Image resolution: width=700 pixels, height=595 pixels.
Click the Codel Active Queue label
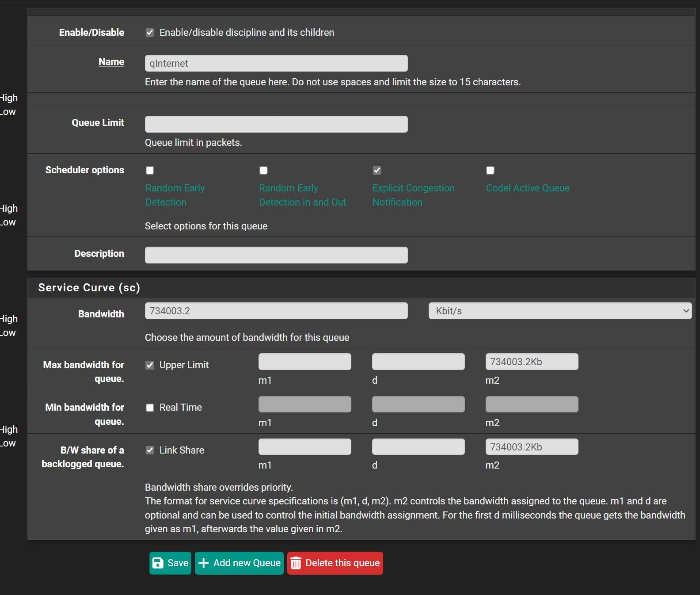(528, 188)
